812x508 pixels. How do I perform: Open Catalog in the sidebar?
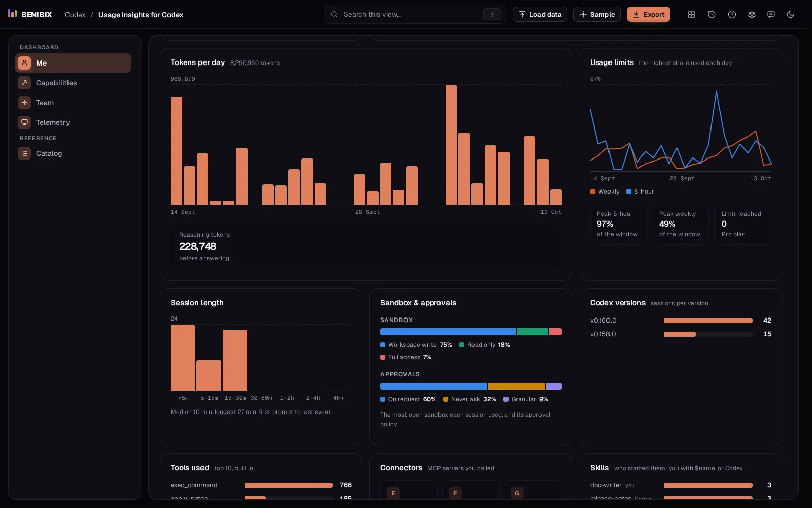pos(73,153)
